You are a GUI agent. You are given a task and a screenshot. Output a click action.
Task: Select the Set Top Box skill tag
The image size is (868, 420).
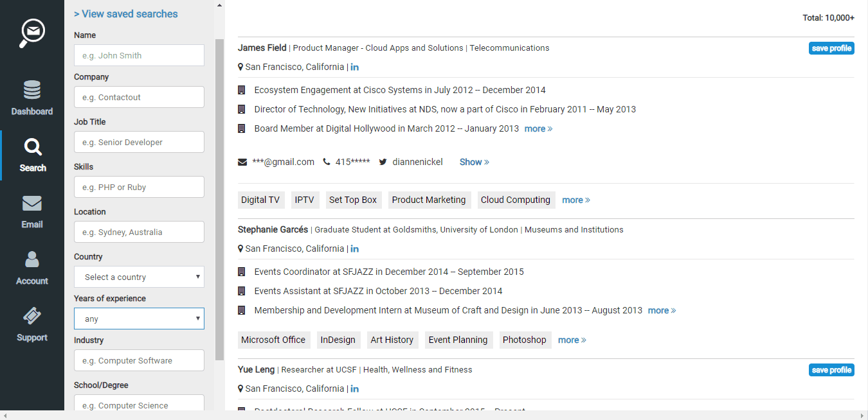tap(353, 200)
